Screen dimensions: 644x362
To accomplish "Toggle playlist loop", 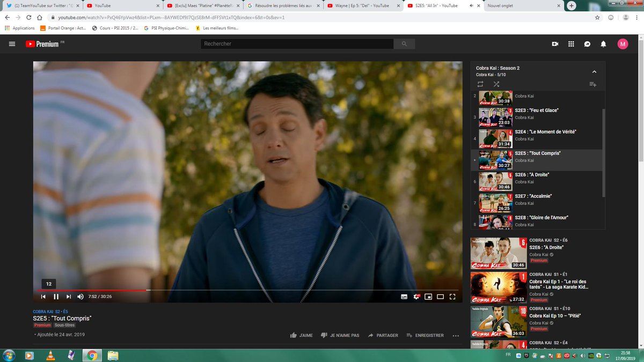I will 480,84.
